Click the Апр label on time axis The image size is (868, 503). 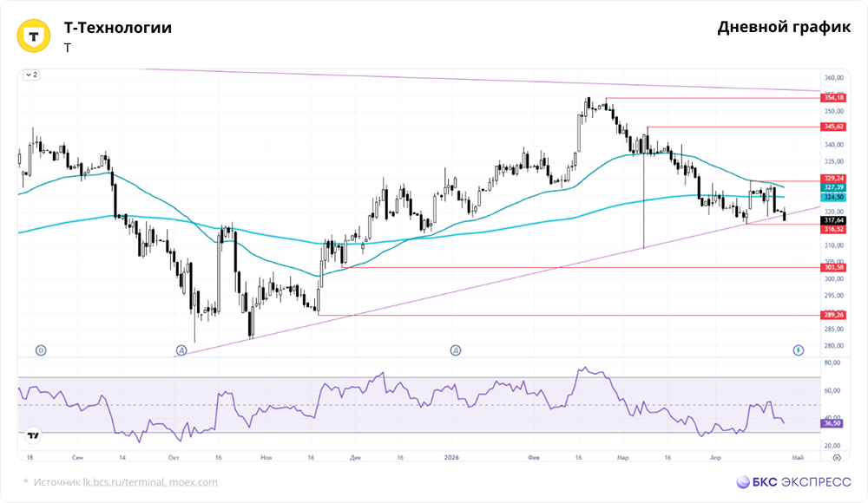tap(716, 458)
